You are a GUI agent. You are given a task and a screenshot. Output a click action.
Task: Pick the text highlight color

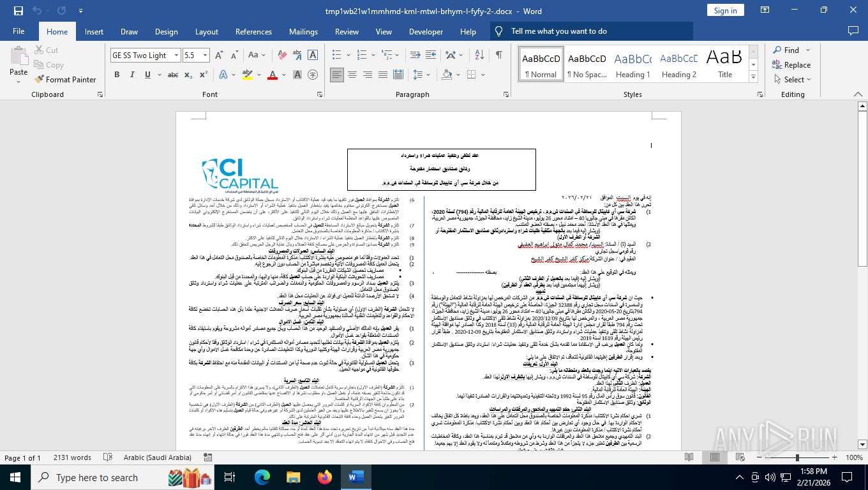click(x=248, y=75)
